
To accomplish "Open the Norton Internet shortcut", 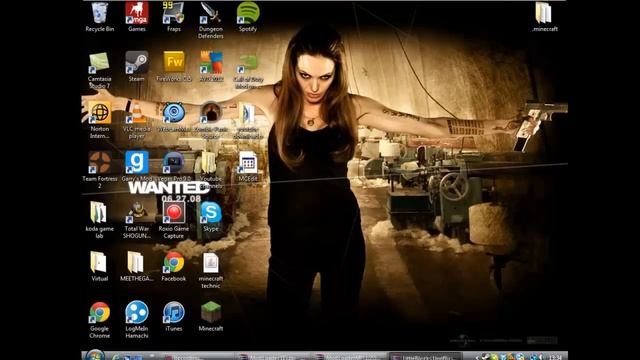I will 100,113.
